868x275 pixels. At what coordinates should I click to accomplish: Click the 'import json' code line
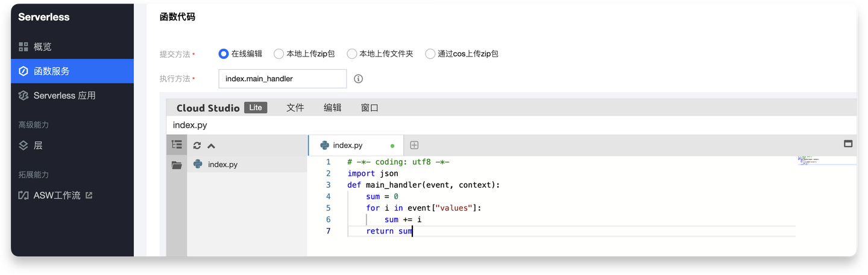pyautogui.click(x=373, y=173)
